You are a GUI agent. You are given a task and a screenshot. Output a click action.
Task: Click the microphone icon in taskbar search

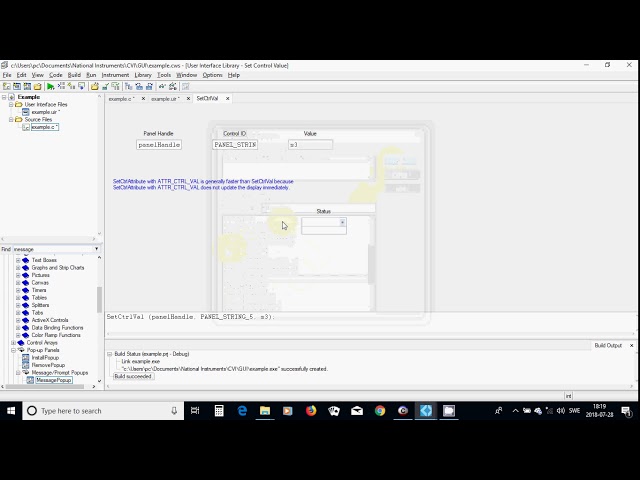[x=174, y=411]
